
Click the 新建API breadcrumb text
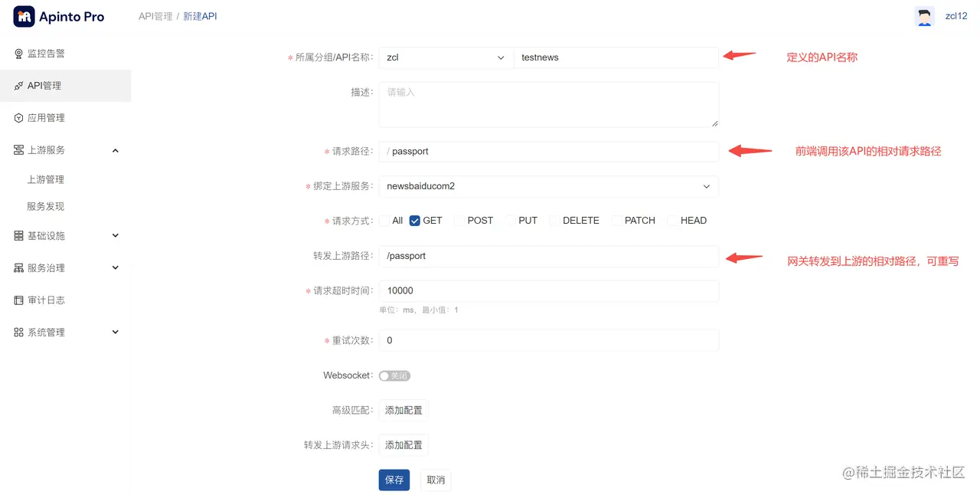200,16
